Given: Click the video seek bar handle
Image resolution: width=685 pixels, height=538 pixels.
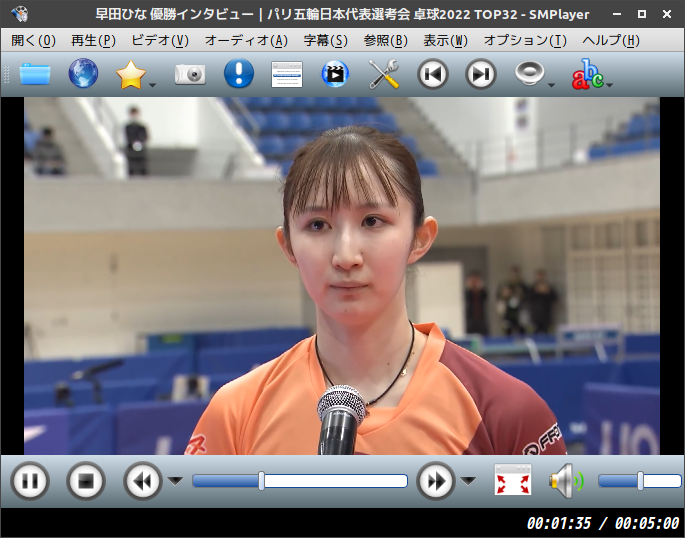Looking at the screenshot, I should point(261,481).
